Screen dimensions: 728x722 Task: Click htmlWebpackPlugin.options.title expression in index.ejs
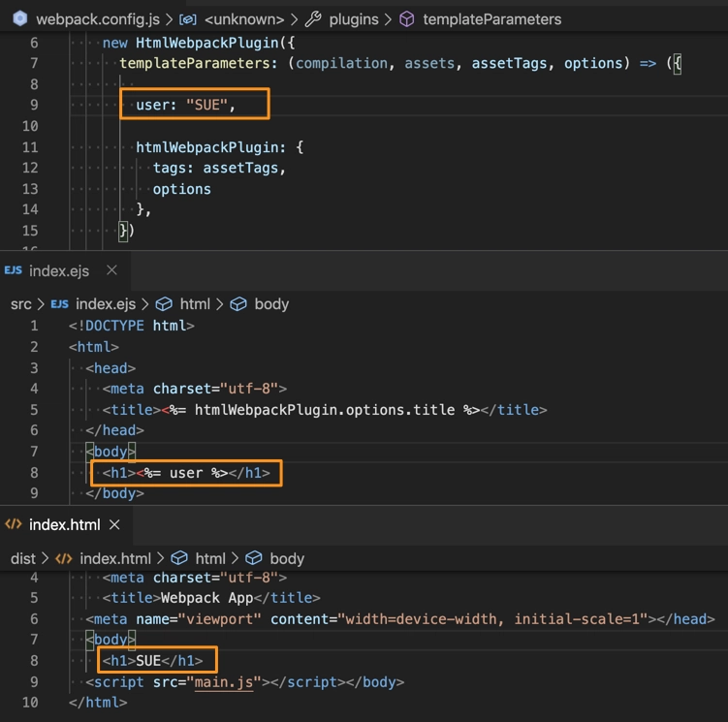pos(325,410)
